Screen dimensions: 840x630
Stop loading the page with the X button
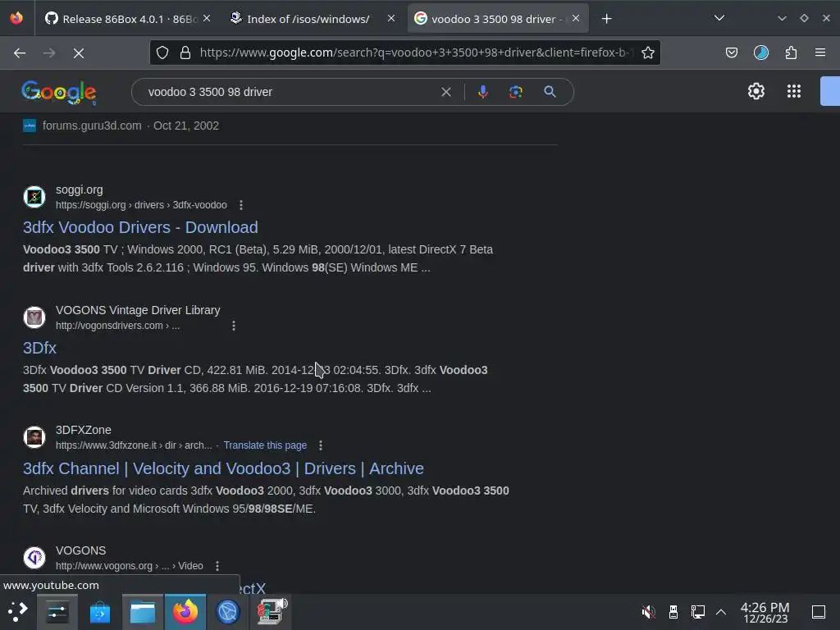(x=79, y=53)
